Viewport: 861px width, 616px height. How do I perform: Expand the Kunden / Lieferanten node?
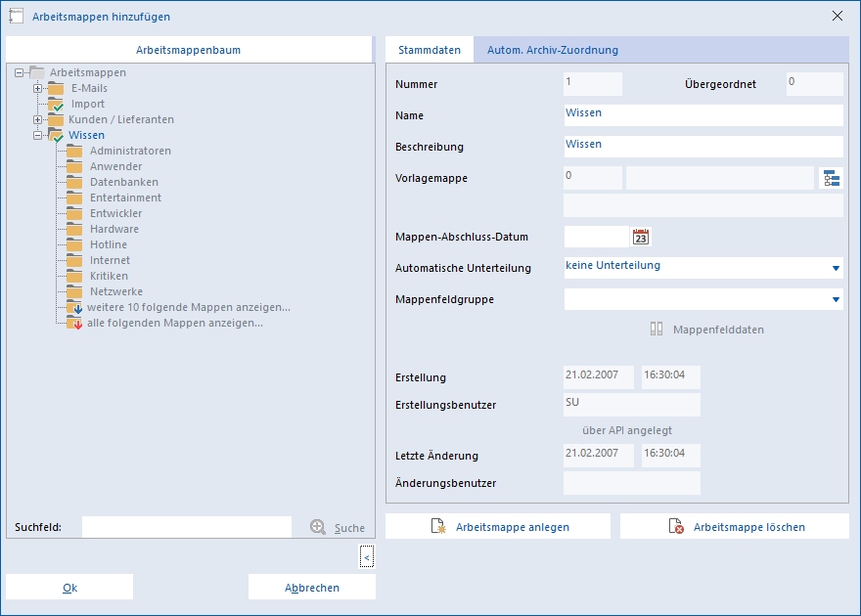[x=37, y=119]
